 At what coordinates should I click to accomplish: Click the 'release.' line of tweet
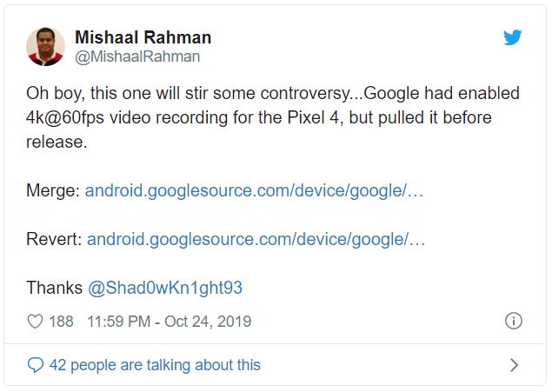pos(57,143)
